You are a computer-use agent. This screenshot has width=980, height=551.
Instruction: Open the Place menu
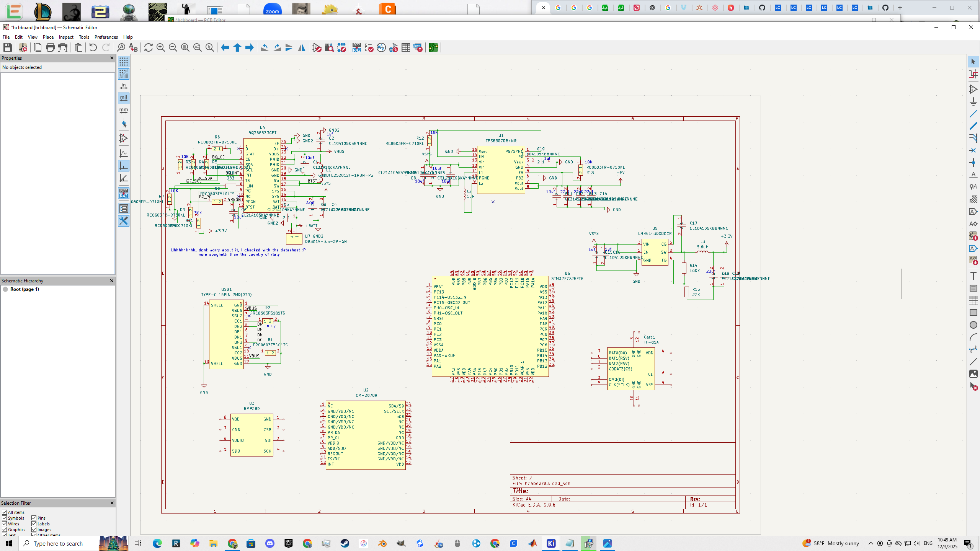(48, 37)
